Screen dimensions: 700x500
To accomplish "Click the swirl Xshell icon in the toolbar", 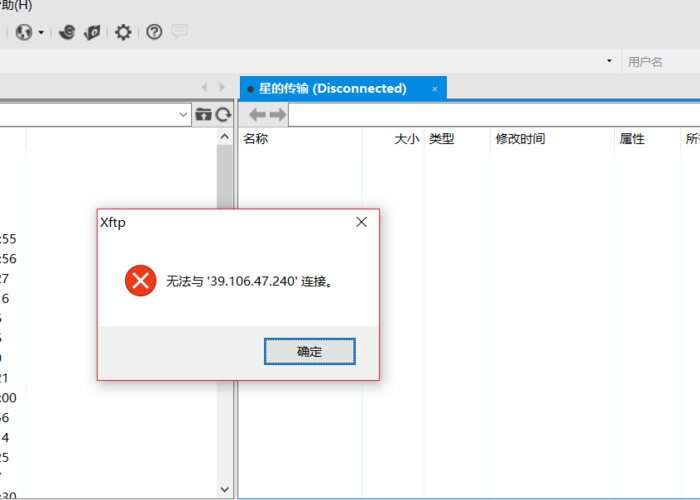I will tap(67, 32).
